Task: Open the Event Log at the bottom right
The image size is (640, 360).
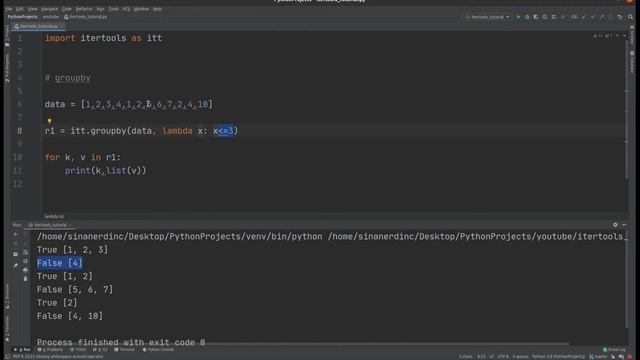Action: [x=614, y=350]
